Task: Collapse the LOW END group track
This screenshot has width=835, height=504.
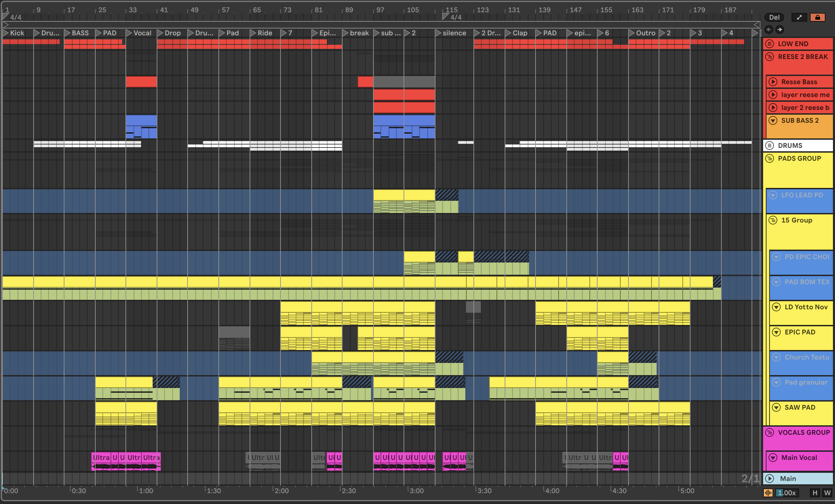Action: pos(770,44)
